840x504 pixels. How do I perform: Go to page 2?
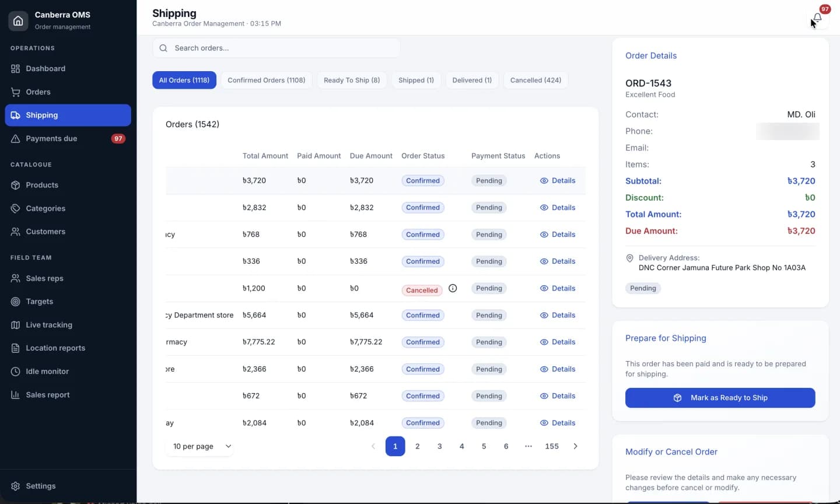(418, 446)
